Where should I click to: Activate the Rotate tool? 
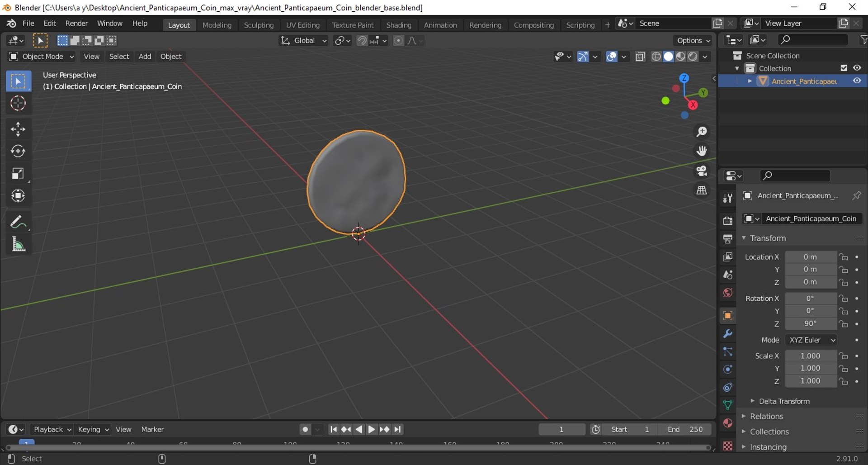click(18, 151)
